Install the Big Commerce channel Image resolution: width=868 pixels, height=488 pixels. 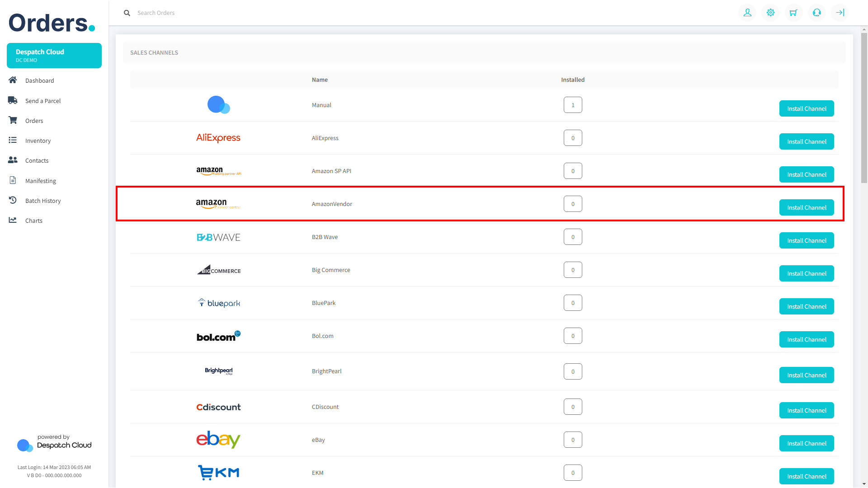click(x=806, y=273)
